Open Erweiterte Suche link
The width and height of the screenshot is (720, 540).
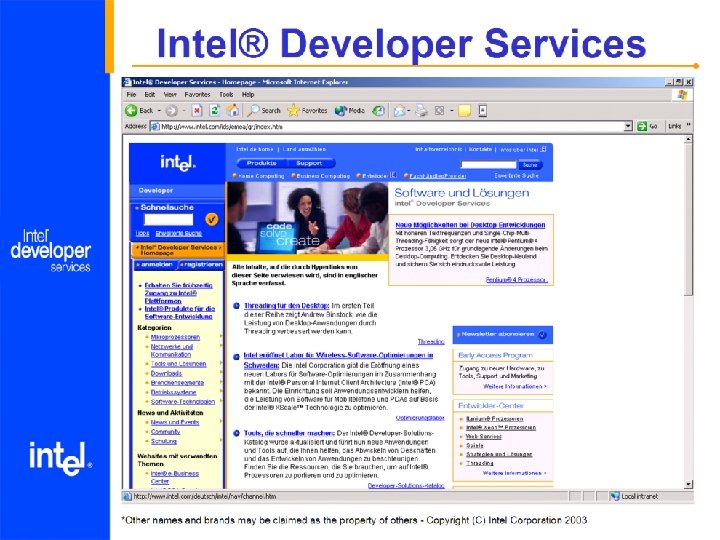[179, 233]
